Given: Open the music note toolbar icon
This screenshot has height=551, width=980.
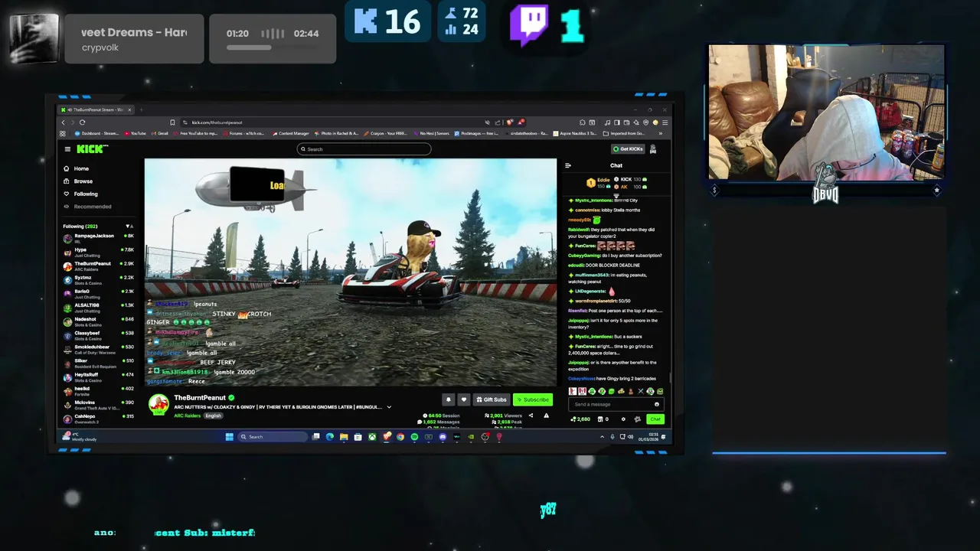Looking at the screenshot, I should point(607,122).
